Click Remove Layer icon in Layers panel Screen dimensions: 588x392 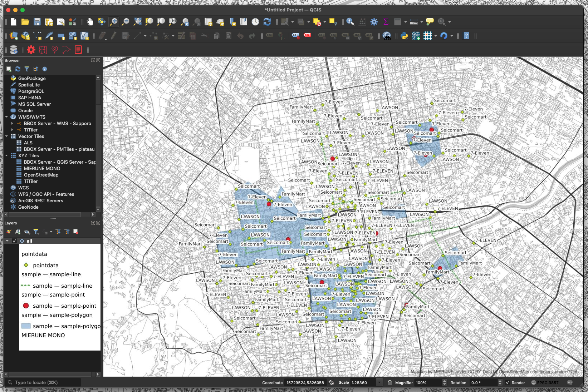76,232
